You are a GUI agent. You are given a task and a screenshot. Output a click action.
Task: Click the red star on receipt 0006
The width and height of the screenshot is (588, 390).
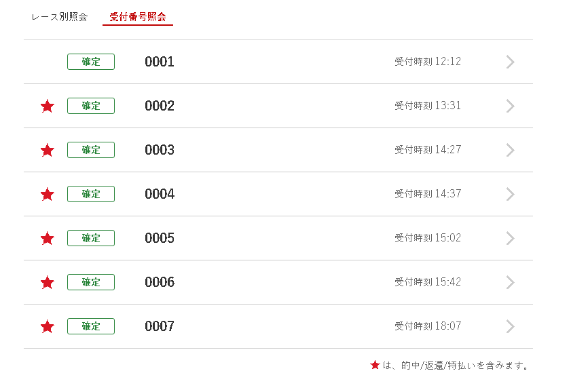click(48, 283)
